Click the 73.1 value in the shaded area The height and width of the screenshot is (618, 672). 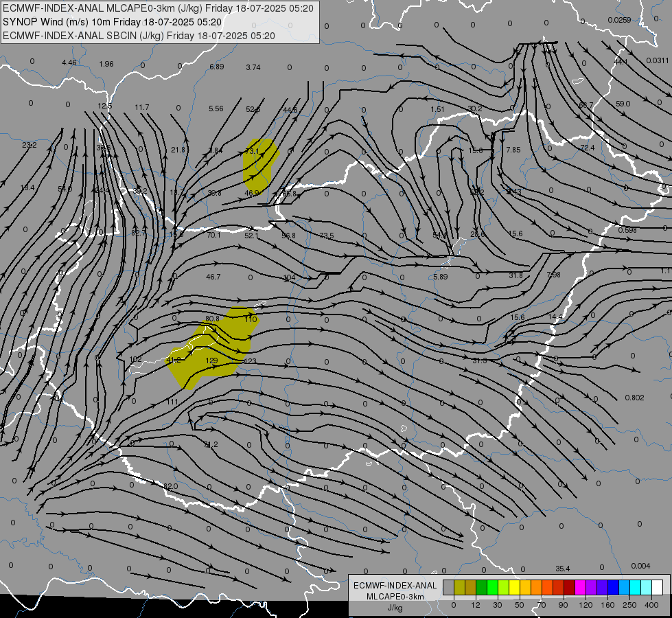[252, 151]
